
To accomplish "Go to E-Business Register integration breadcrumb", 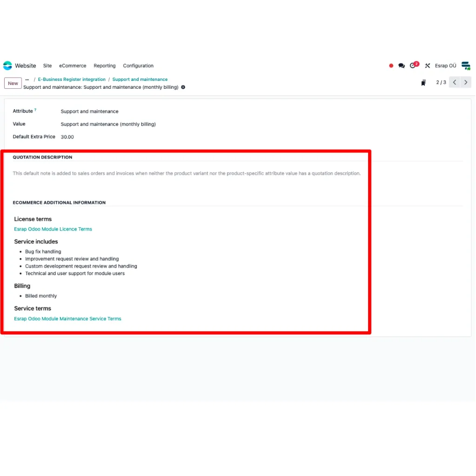I will coord(72,79).
